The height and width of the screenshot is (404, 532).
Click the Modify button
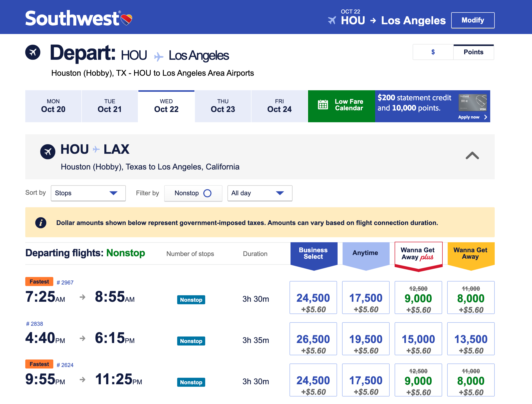click(x=473, y=20)
